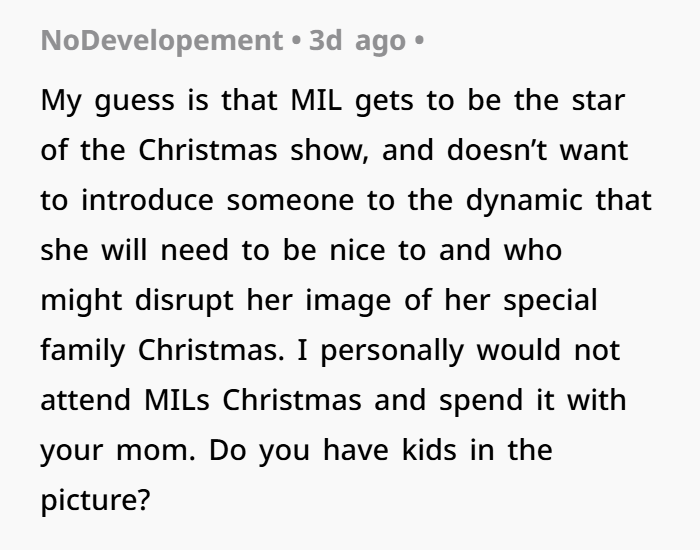Click the word "disrupt" in the comment
The image size is (700, 550).
tap(184, 300)
